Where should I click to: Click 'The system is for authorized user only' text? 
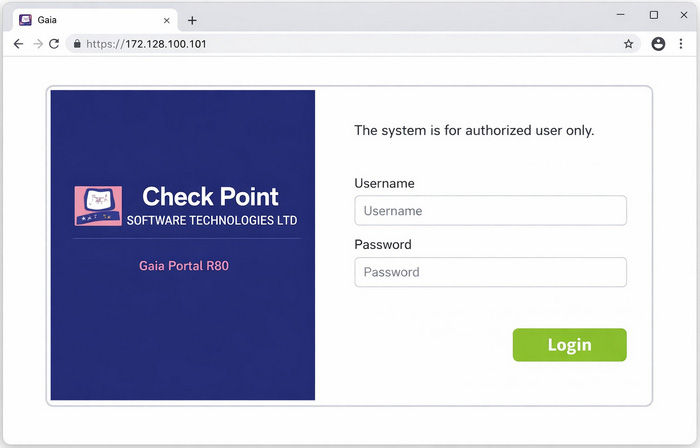[474, 130]
